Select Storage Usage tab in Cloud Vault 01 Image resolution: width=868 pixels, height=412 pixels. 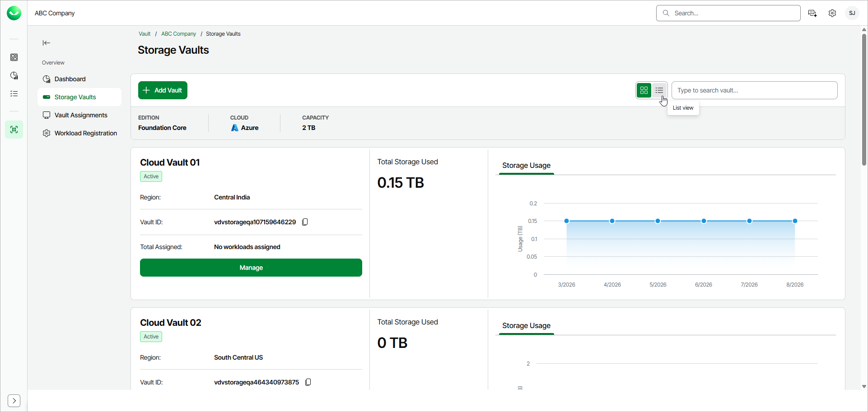click(526, 166)
